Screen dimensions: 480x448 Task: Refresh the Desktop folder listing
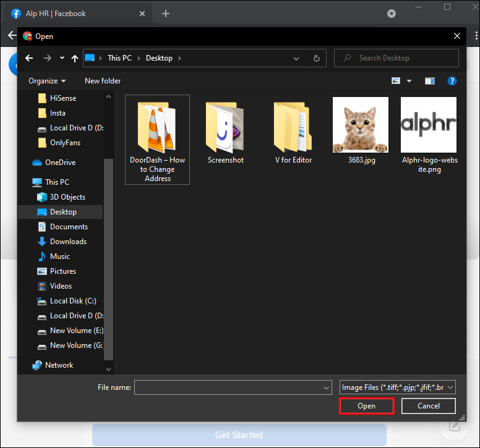(317, 58)
